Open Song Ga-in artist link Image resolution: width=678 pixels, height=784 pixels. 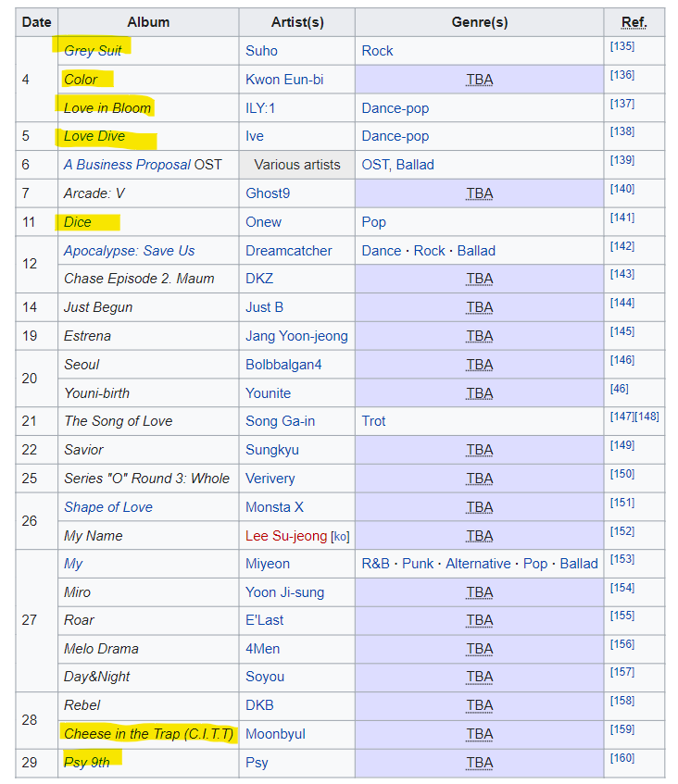(281, 421)
